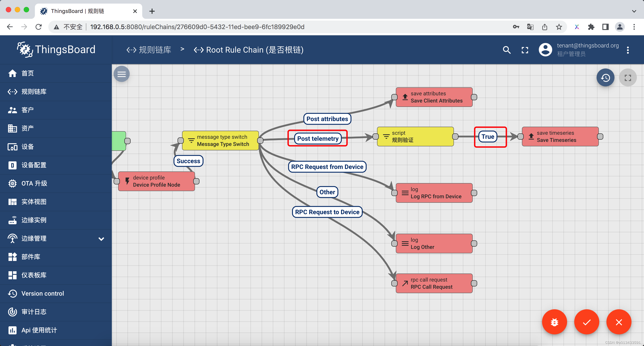Click the search icon in the header
The width and height of the screenshot is (644, 346).
click(506, 50)
